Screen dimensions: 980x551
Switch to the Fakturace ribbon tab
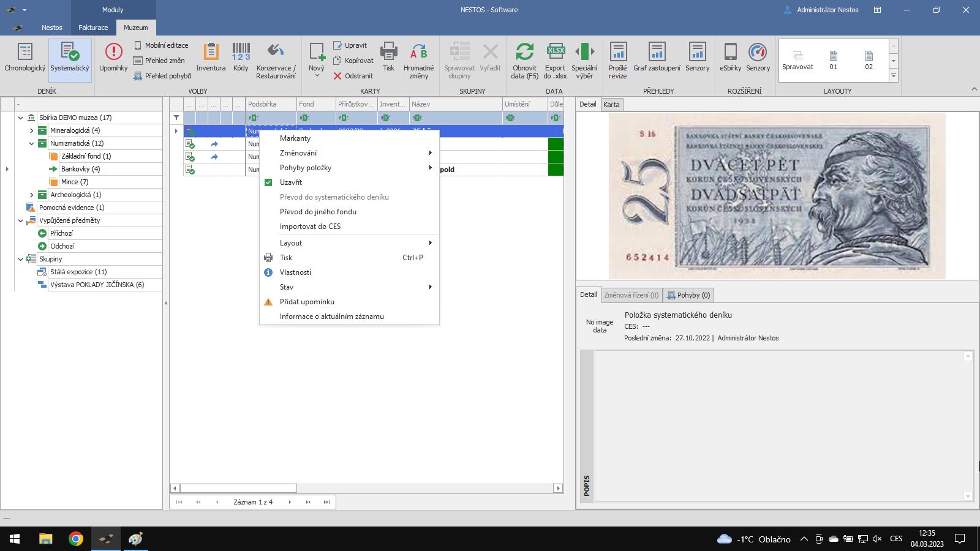(x=93, y=28)
